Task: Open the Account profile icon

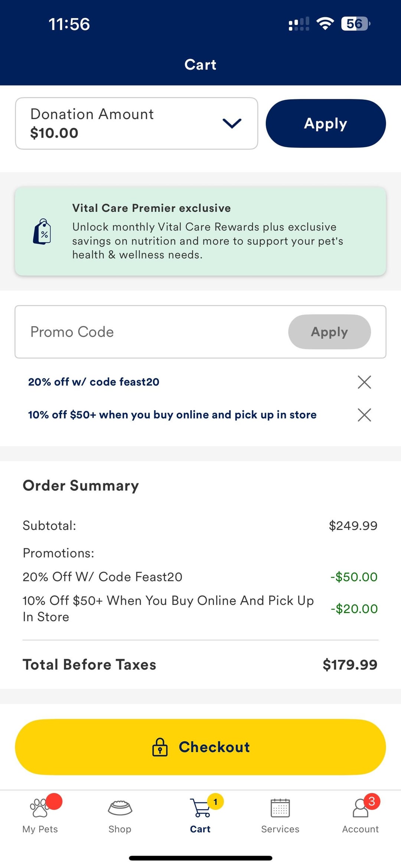Action: [360, 809]
